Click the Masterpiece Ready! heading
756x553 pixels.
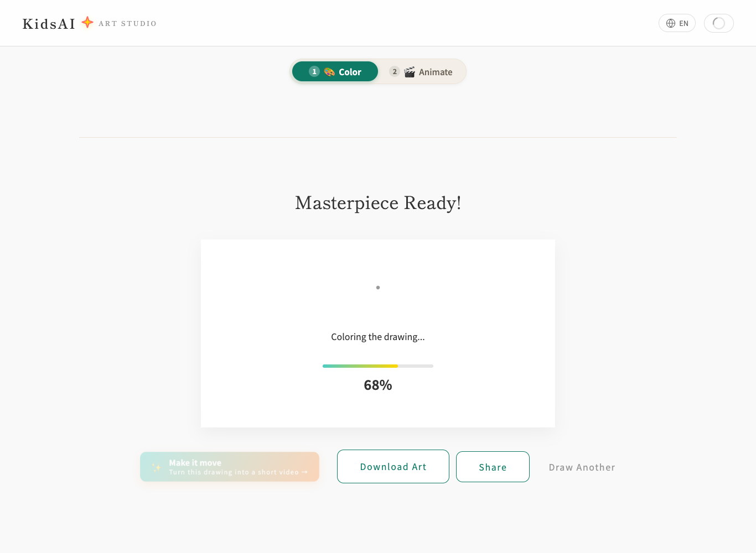click(378, 203)
